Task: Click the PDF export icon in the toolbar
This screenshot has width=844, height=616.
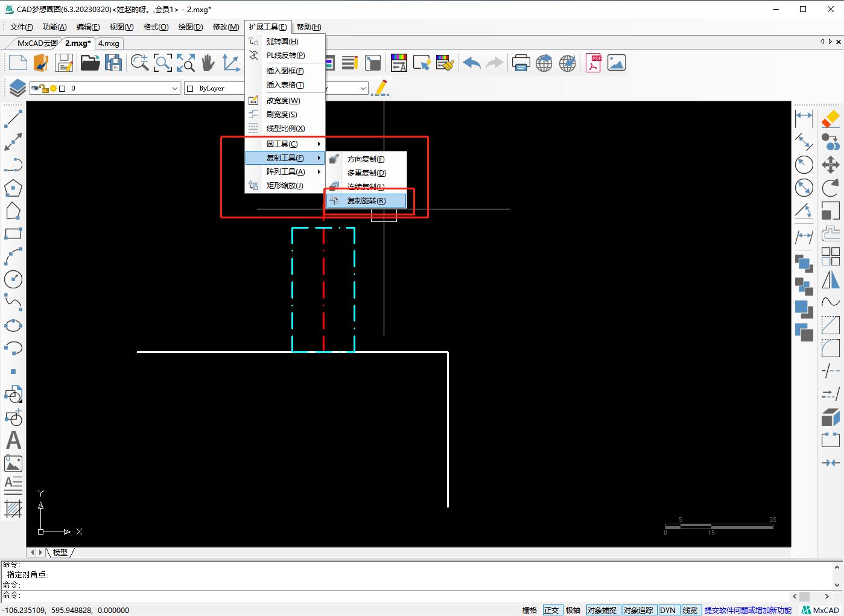Action: pyautogui.click(x=594, y=62)
